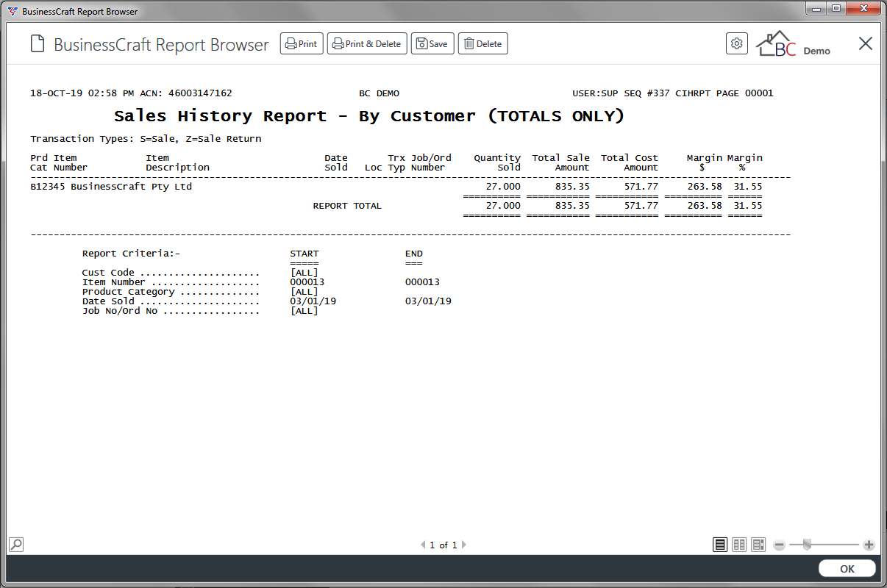
Task: Open settings gear icon
Action: click(x=736, y=43)
